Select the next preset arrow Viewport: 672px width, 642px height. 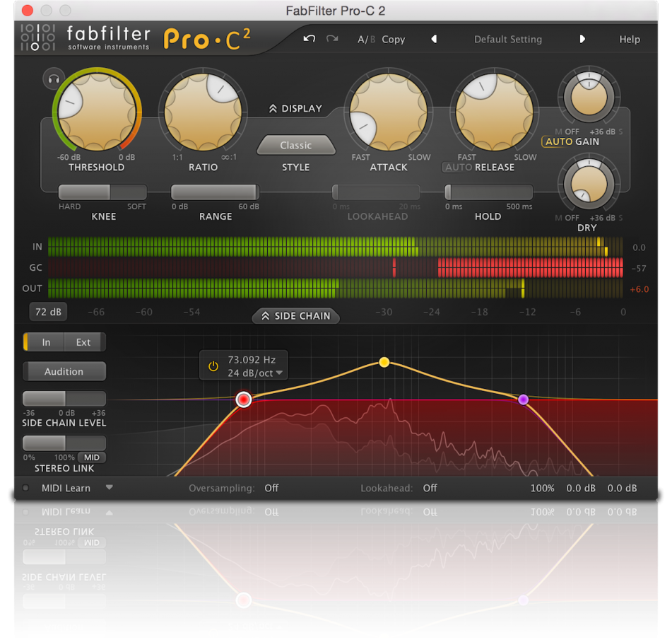582,40
